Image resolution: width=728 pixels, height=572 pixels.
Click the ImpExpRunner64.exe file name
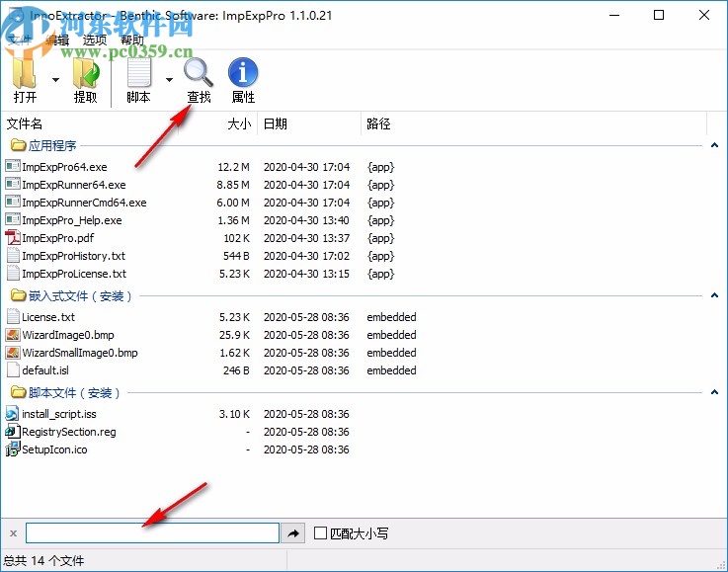74,185
